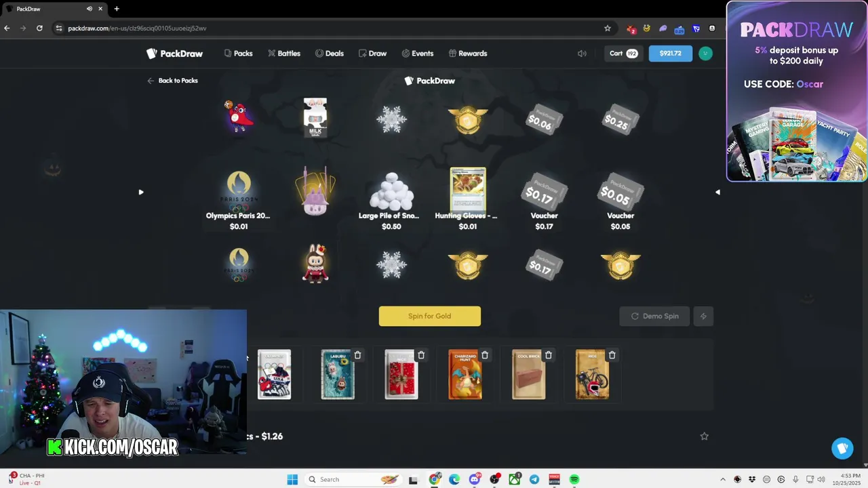Show hidden system tray icons

point(722,479)
